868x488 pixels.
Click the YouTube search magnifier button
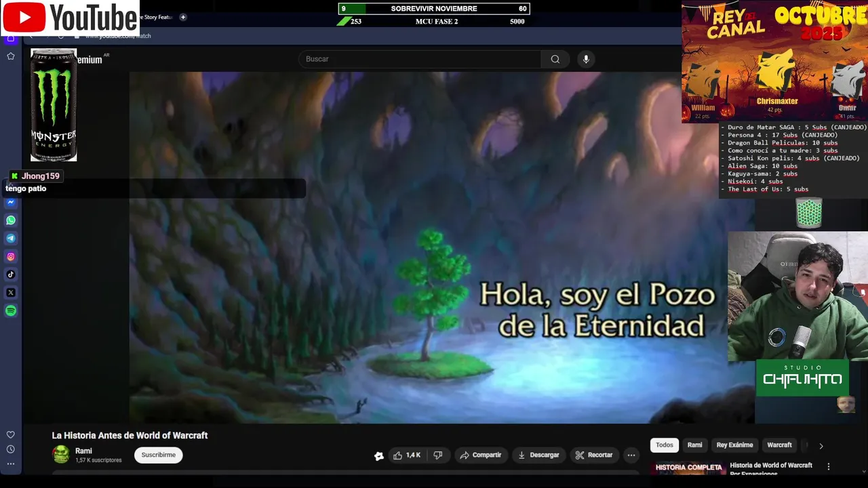click(x=555, y=59)
